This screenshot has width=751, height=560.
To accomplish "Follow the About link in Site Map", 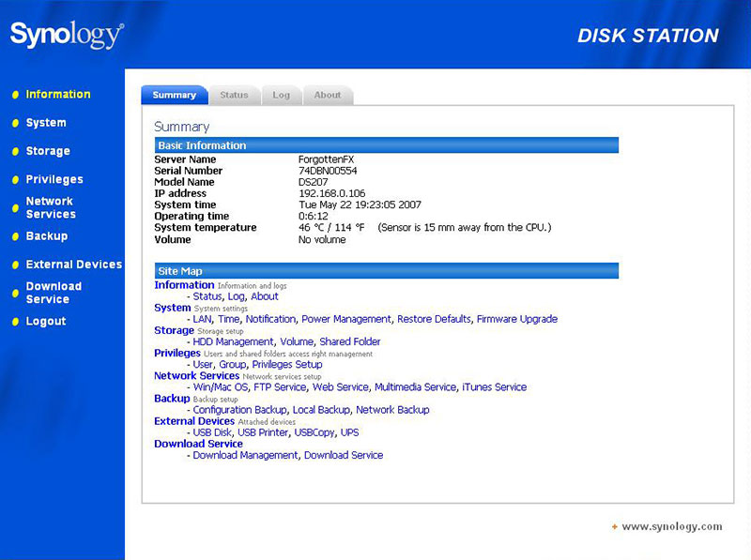I will coord(265,296).
